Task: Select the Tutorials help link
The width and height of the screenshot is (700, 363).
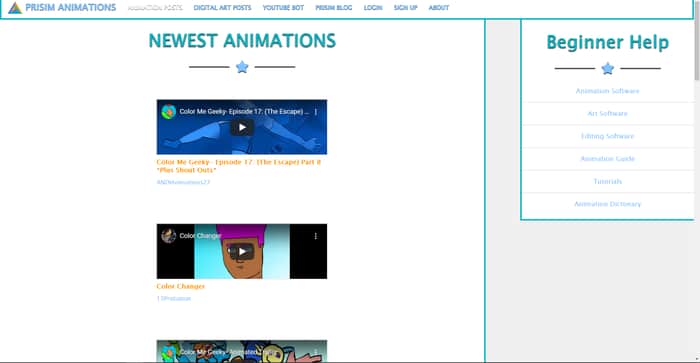Action: click(x=608, y=181)
